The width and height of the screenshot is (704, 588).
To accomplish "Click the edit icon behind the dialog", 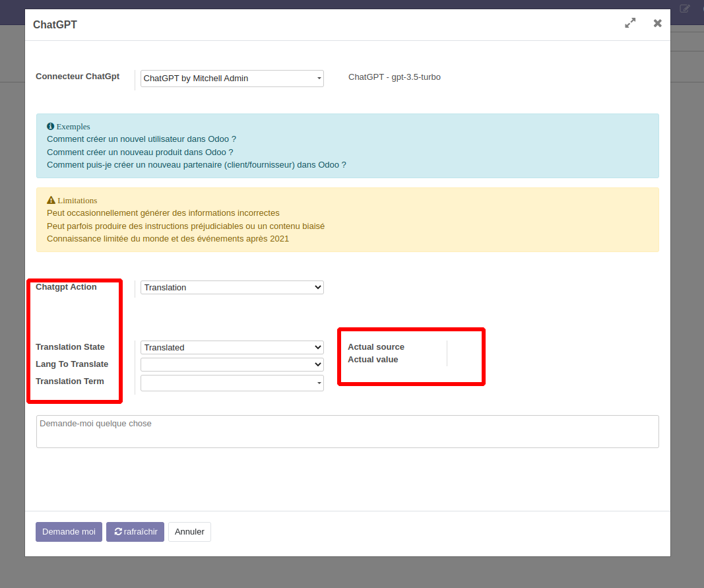I will click(685, 9).
